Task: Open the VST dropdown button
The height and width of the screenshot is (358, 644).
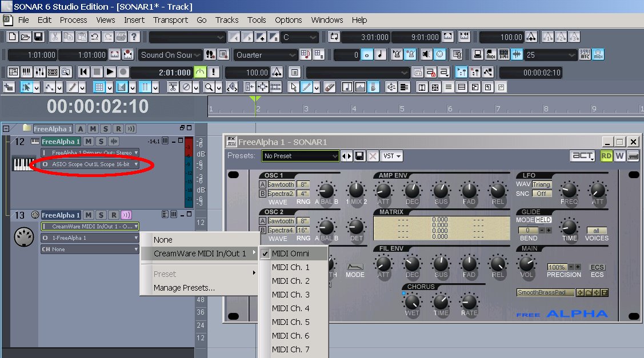Action: pyautogui.click(x=392, y=156)
